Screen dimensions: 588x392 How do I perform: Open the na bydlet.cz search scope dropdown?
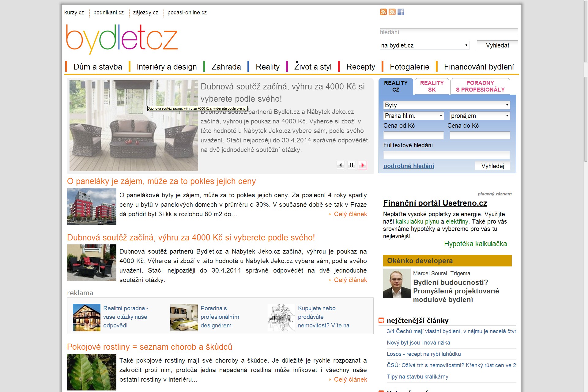tap(424, 45)
